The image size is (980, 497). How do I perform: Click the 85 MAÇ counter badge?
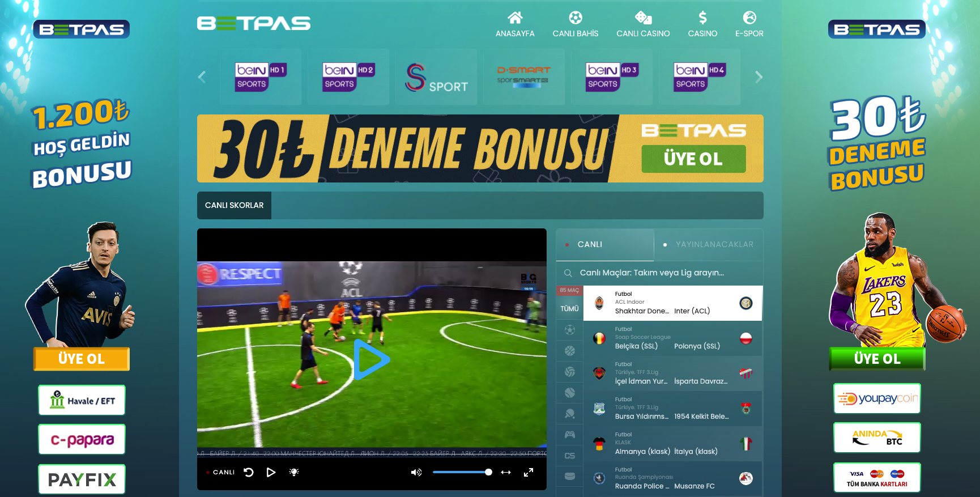pyautogui.click(x=569, y=290)
